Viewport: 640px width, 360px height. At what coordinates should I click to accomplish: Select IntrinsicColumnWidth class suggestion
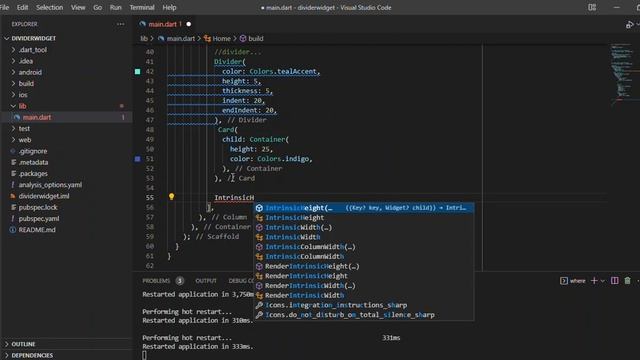(364, 256)
